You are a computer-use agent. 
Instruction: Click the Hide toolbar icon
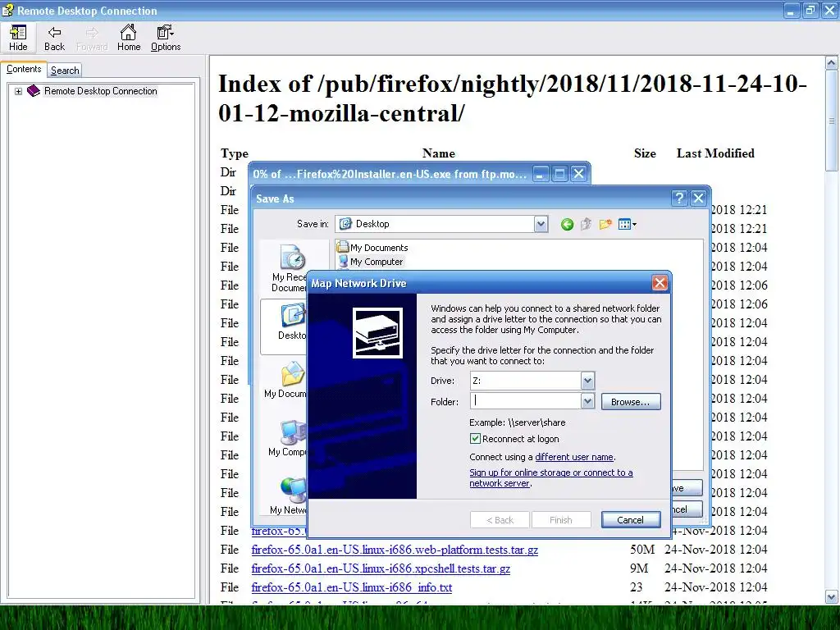18,38
